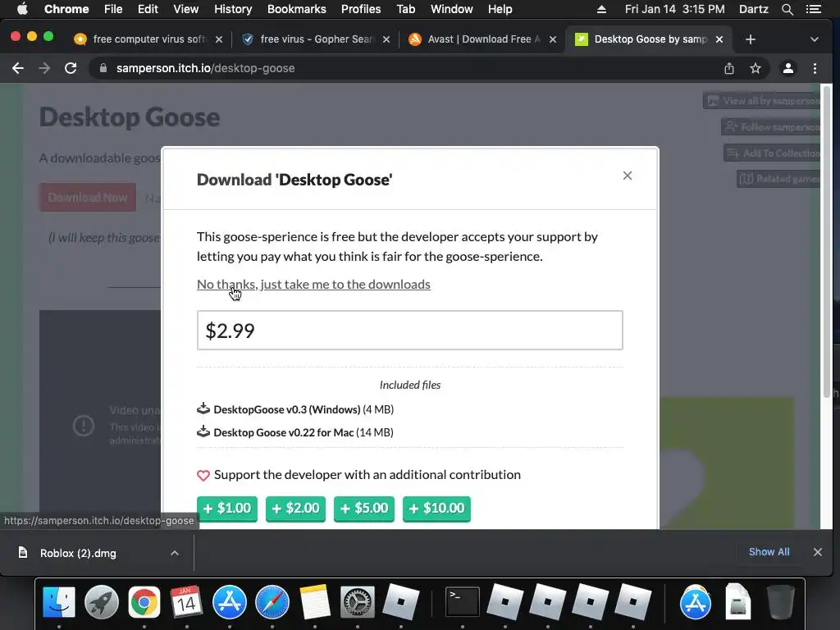
Task: Open the Profiles menu
Action: point(361,9)
